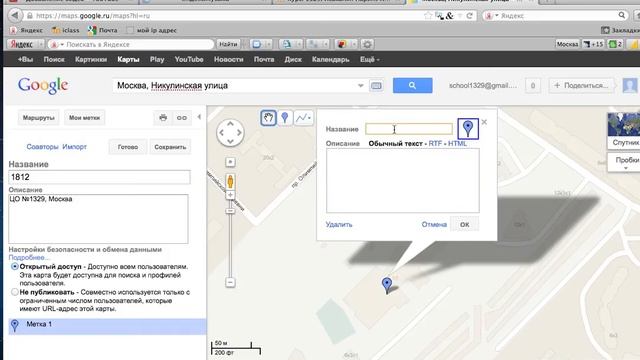Print the map
The width and height of the screenshot is (640, 360).
point(163,118)
